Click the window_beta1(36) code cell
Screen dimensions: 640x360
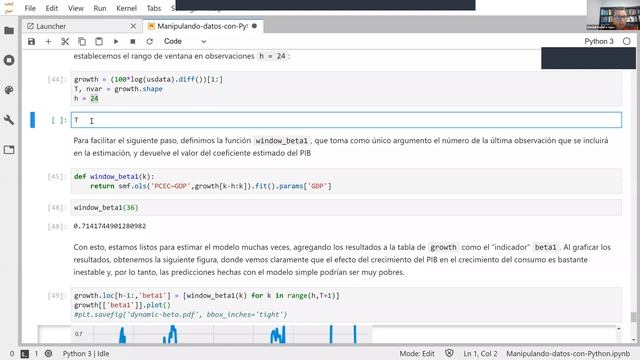tap(346, 207)
